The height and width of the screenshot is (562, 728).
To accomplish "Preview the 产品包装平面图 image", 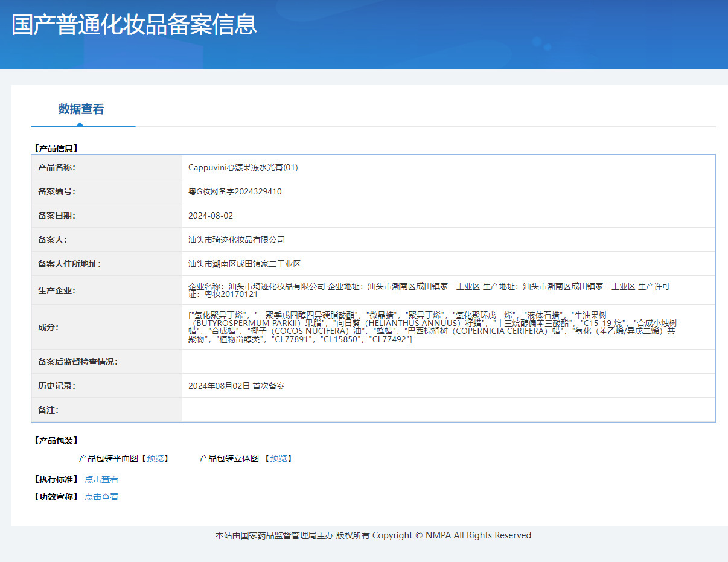I will [x=155, y=459].
